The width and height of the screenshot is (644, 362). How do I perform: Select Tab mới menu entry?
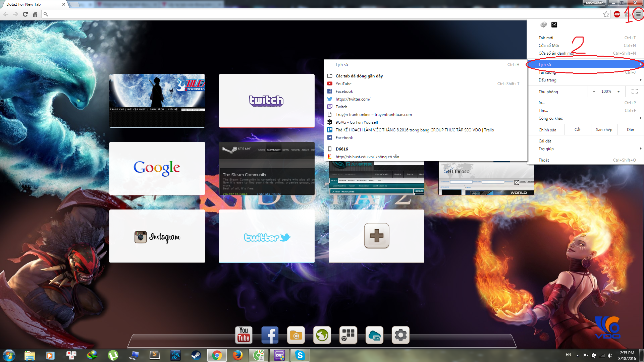(x=546, y=38)
